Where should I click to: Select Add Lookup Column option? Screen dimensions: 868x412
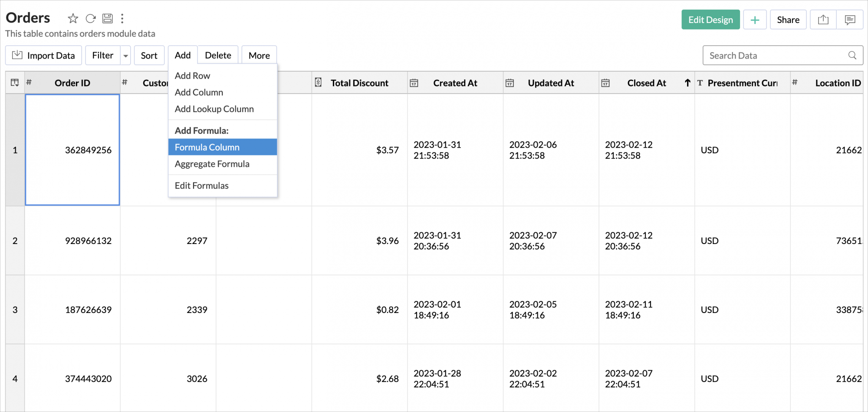(x=214, y=109)
